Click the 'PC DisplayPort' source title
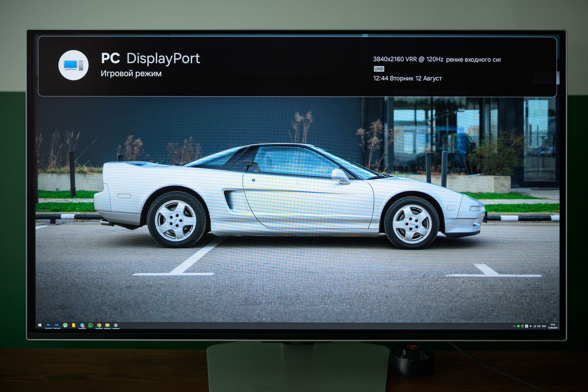 (x=150, y=58)
